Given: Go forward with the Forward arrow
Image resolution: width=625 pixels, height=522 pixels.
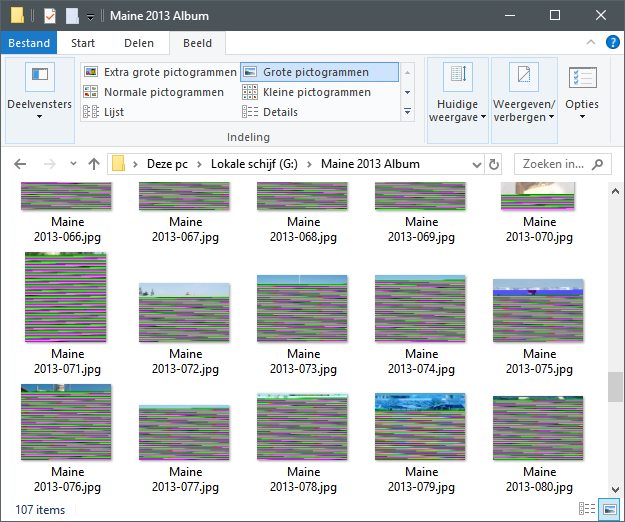Looking at the screenshot, I should point(49,164).
